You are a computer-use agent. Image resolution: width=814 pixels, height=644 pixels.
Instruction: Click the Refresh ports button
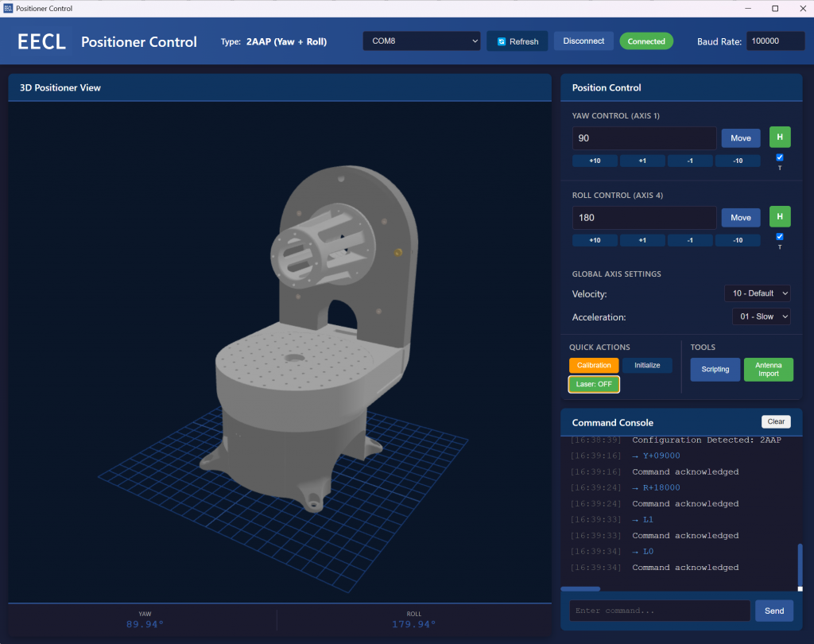pyautogui.click(x=517, y=41)
